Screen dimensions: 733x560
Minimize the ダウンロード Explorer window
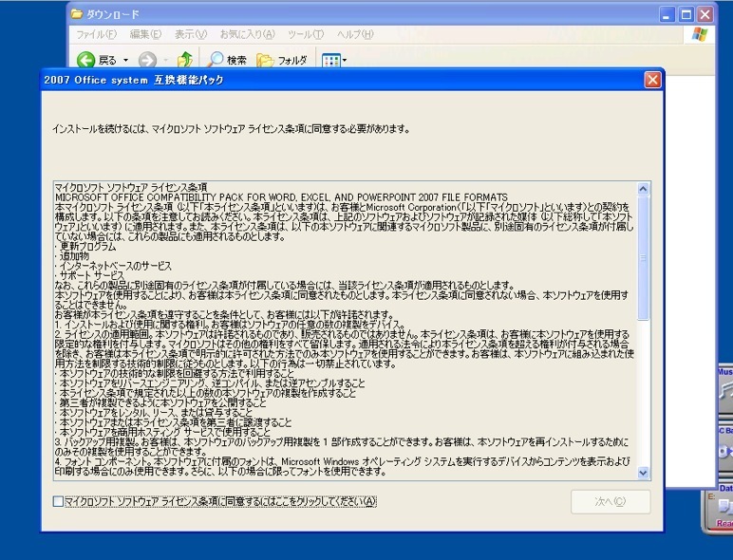[667, 15]
